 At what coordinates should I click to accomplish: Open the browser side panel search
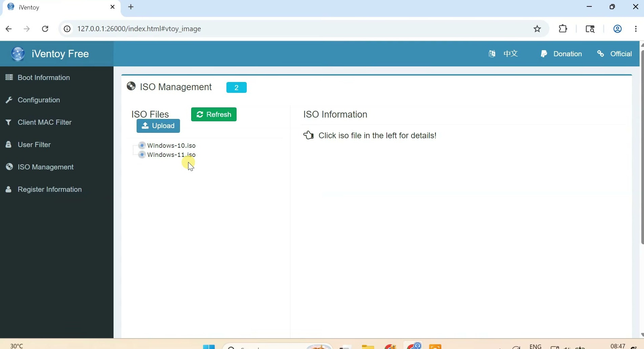coord(590,29)
